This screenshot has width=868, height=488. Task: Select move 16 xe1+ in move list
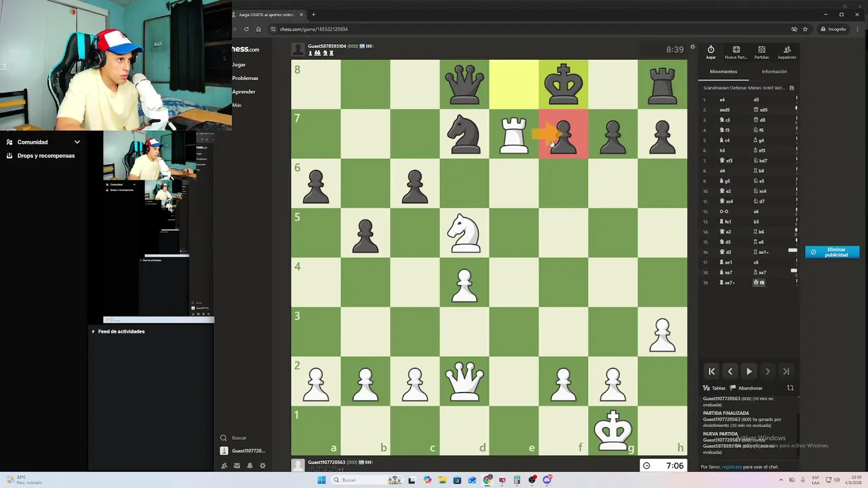pos(760,252)
